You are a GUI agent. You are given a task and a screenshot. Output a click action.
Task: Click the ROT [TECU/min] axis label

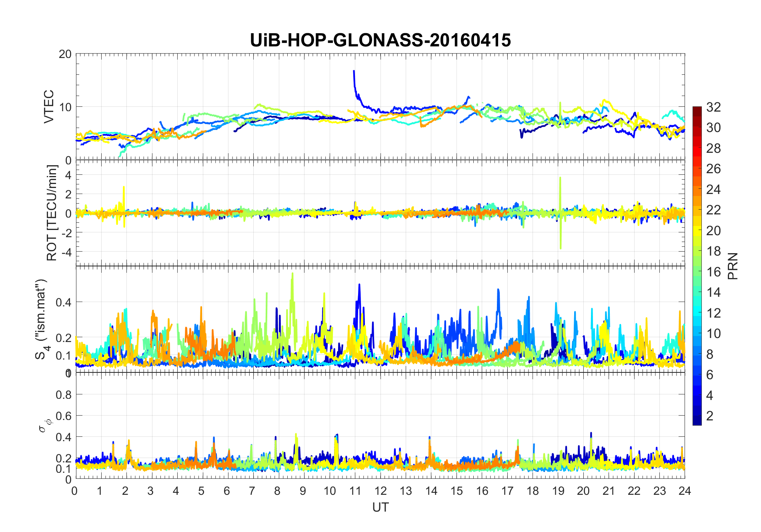[52, 213]
